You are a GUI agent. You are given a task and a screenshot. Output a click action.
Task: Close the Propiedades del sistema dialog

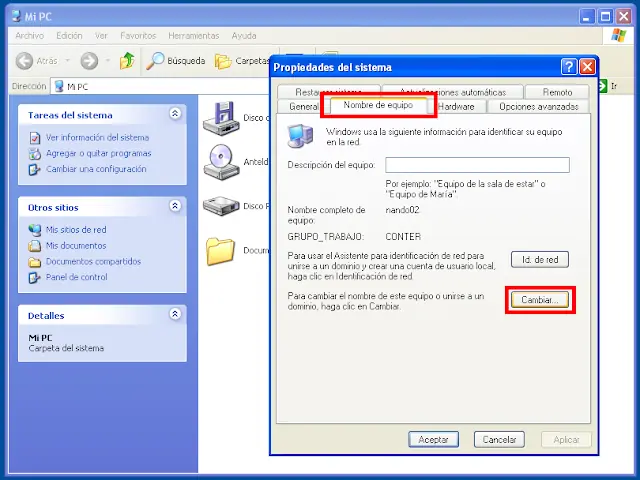click(x=587, y=67)
